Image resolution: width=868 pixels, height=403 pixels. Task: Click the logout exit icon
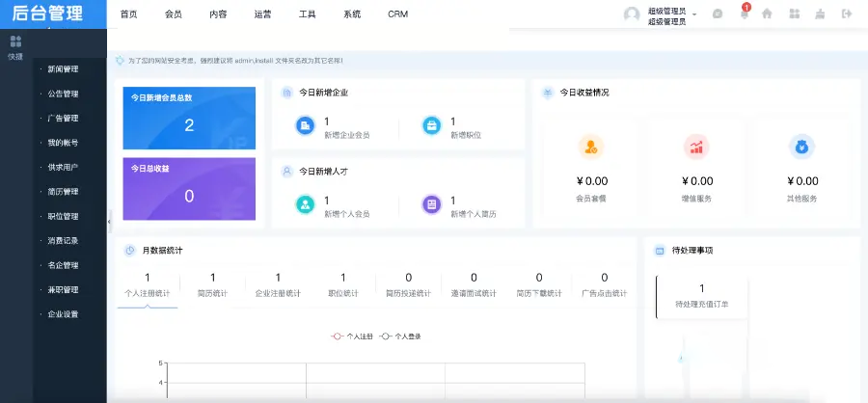pos(847,14)
